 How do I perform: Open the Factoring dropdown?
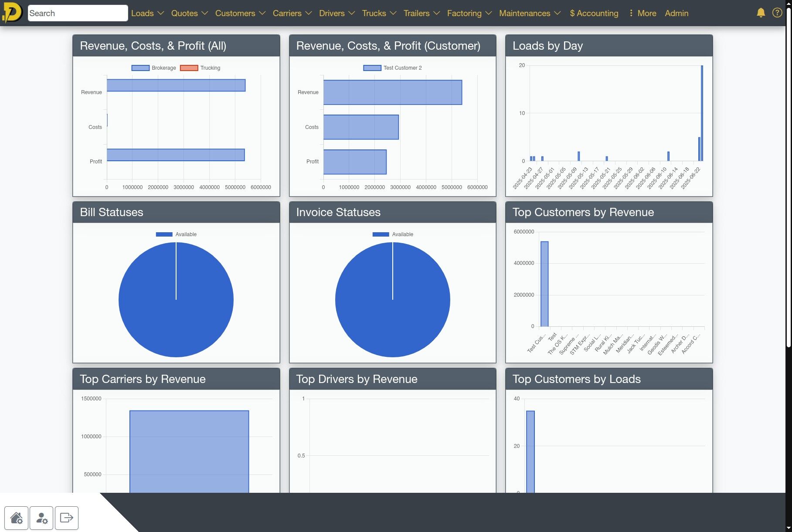(469, 13)
